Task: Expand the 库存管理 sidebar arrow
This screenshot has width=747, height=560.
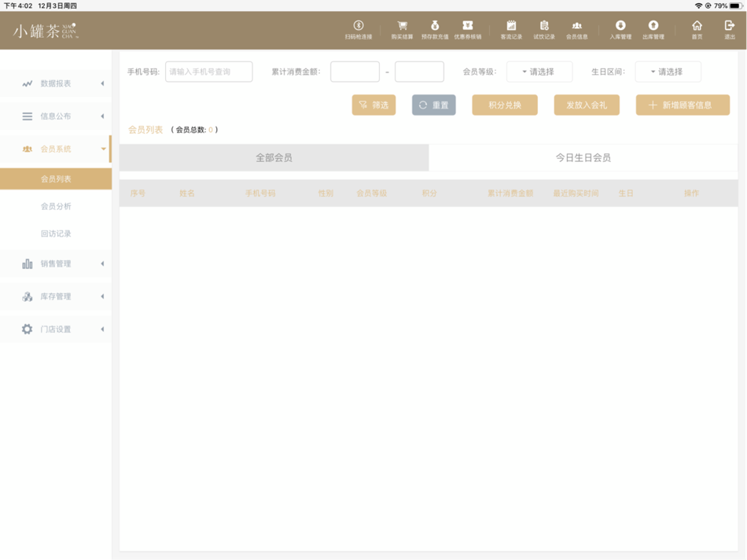Action: tap(102, 297)
